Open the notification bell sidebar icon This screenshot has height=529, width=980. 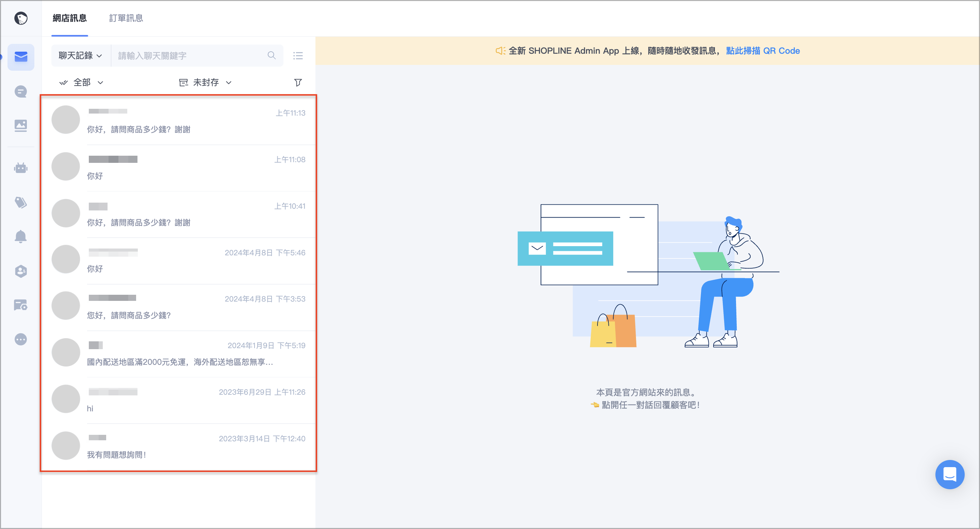(x=20, y=236)
